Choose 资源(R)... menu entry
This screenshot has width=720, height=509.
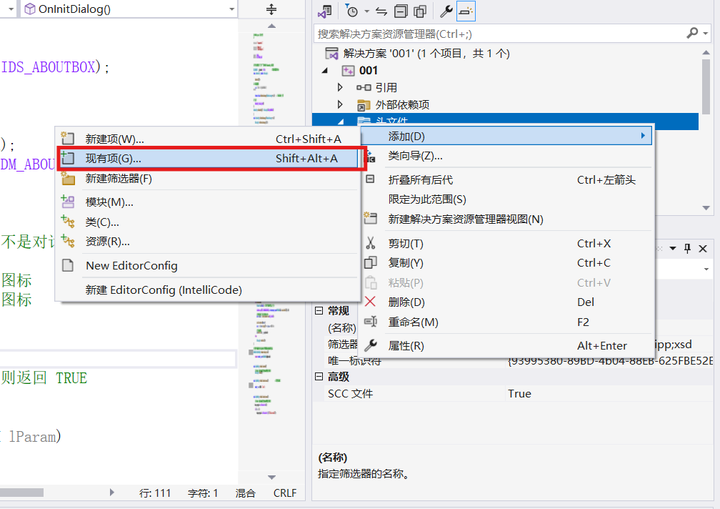point(207,242)
